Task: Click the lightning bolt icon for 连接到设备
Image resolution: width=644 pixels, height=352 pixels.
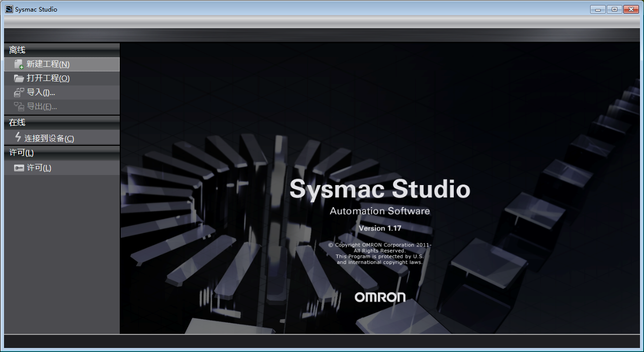Action: pyautogui.click(x=18, y=137)
